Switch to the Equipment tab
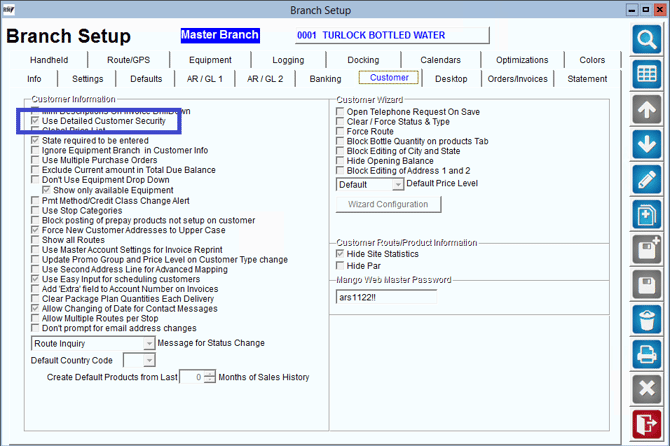Viewport: 670px width, 446px height. [x=210, y=60]
